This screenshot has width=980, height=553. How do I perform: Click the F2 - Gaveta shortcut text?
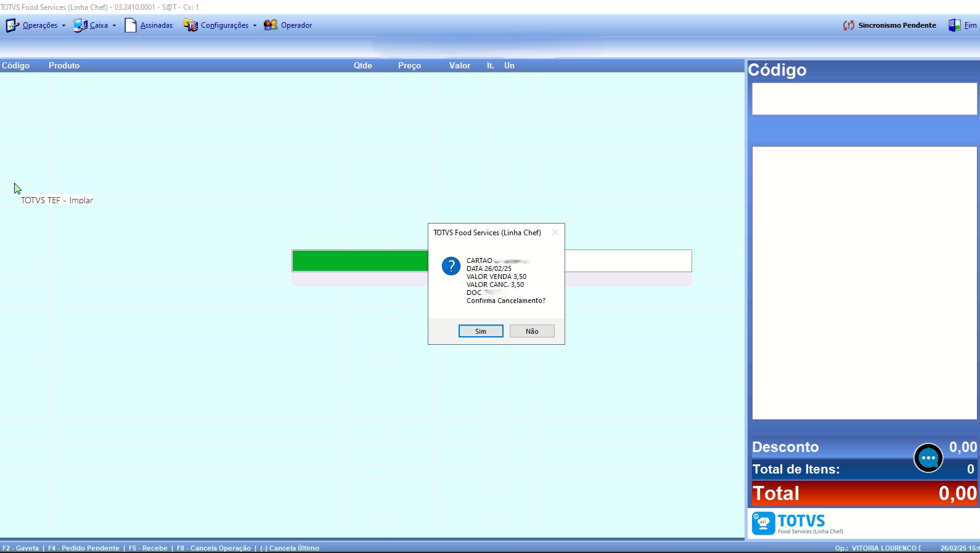pyautogui.click(x=21, y=548)
